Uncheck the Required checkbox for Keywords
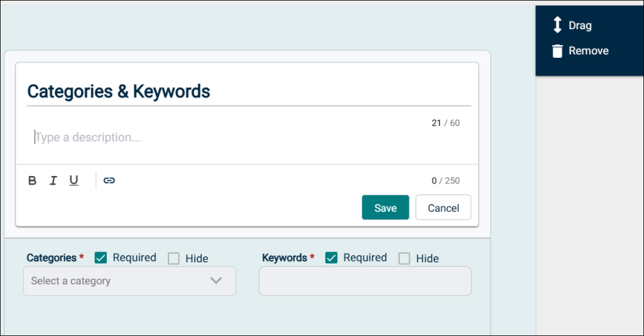The image size is (644, 336). [x=332, y=258]
